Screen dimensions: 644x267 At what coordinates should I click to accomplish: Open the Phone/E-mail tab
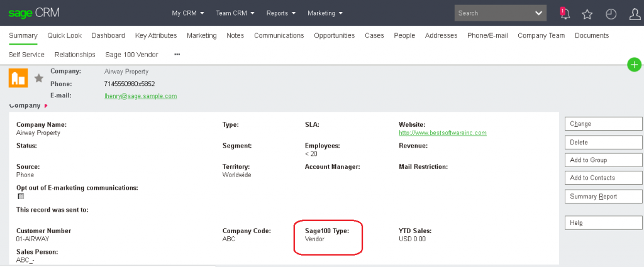pyautogui.click(x=487, y=36)
